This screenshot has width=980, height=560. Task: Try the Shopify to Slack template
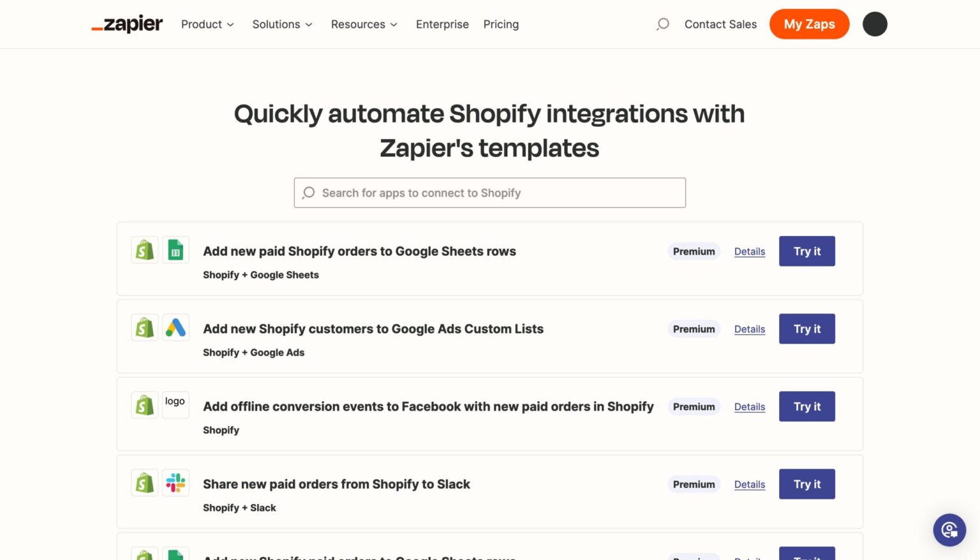click(x=806, y=484)
